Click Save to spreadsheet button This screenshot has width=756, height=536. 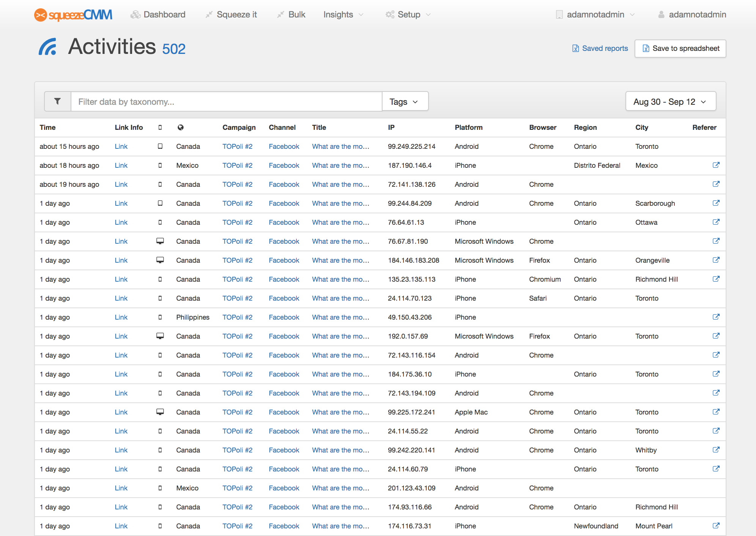click(680, 49)
